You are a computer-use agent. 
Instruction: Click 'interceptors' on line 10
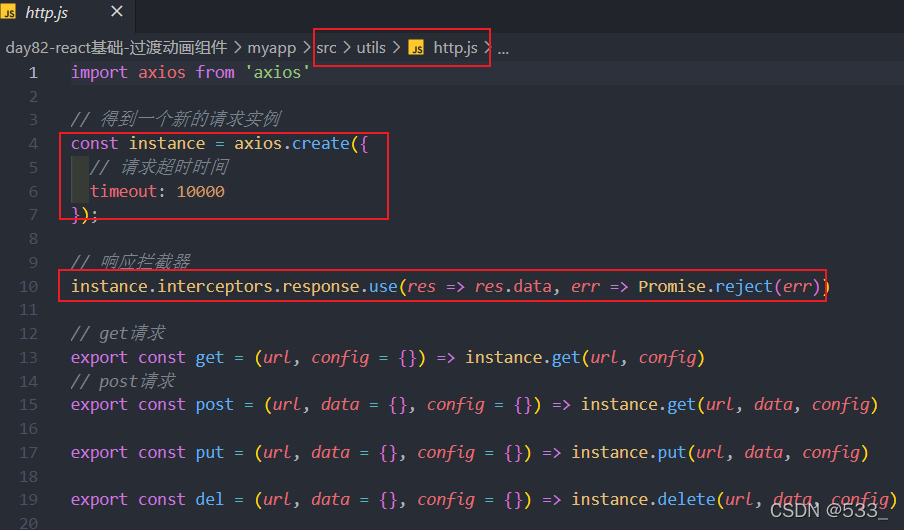[x=214, y=287]
